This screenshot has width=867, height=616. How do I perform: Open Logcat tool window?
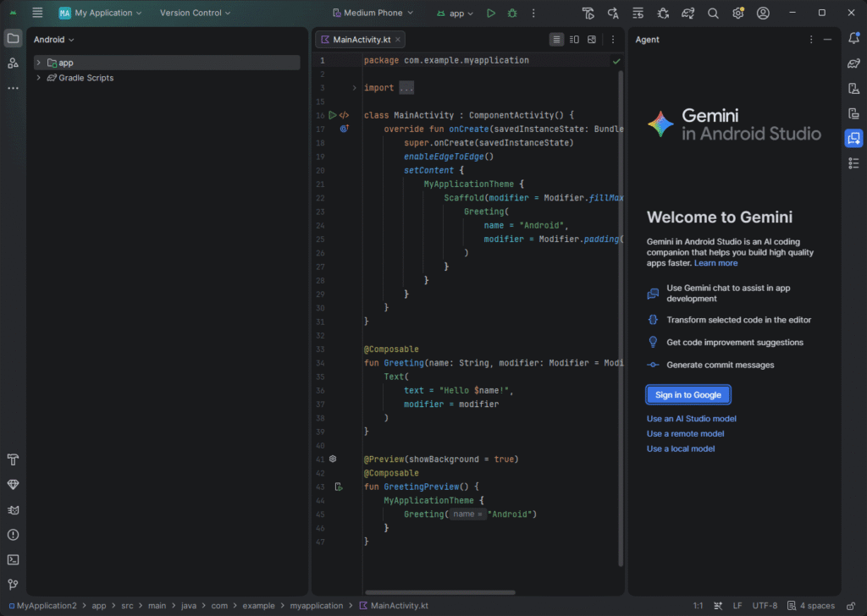(13, 510)
